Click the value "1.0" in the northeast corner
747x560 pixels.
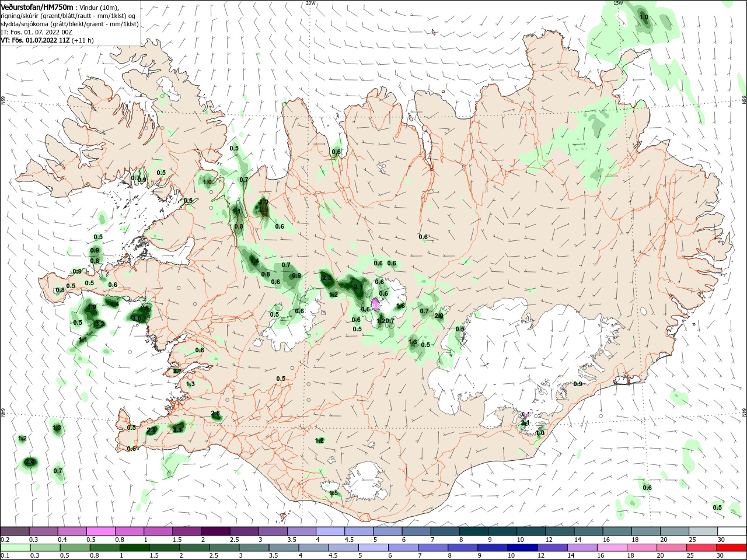[644, 17]
